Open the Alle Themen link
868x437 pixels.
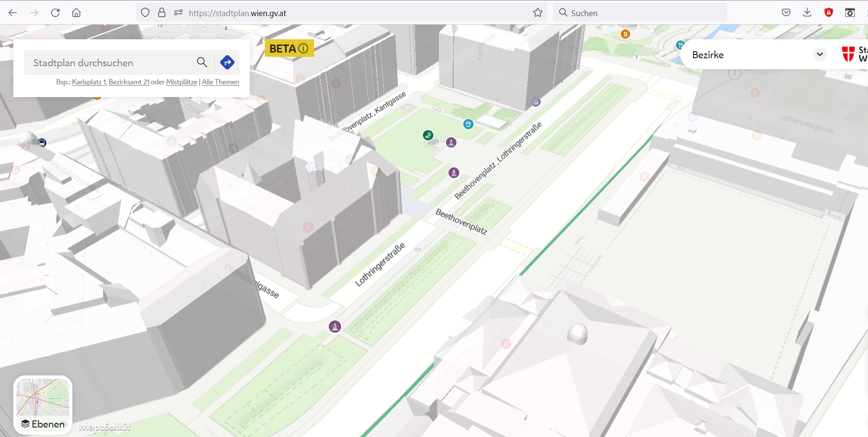[x=220, y=82]
